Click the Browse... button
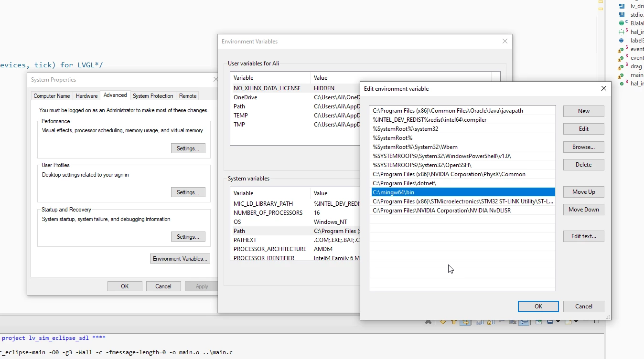This screenshot has height=359, width=644. click(583, 147)
